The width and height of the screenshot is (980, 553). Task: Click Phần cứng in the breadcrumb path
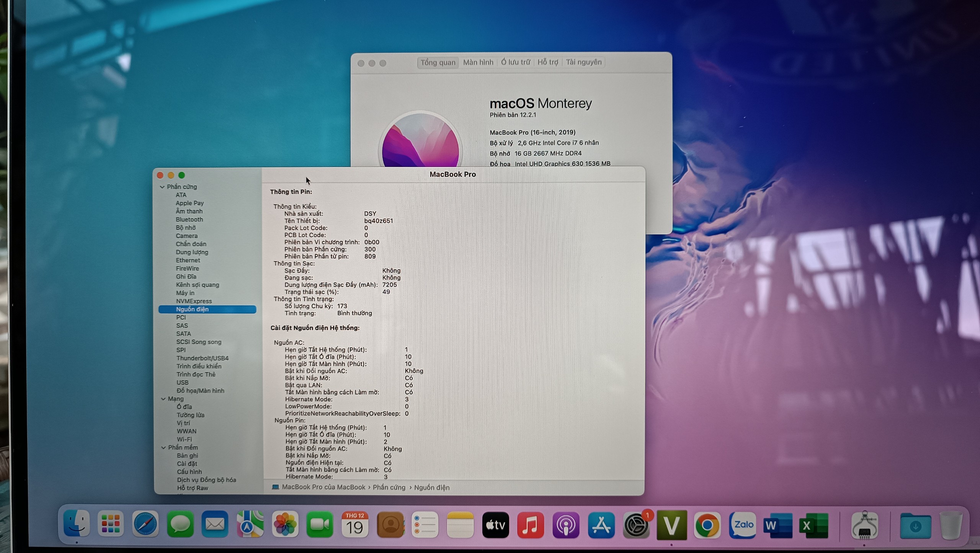click(x=389, y=487)
